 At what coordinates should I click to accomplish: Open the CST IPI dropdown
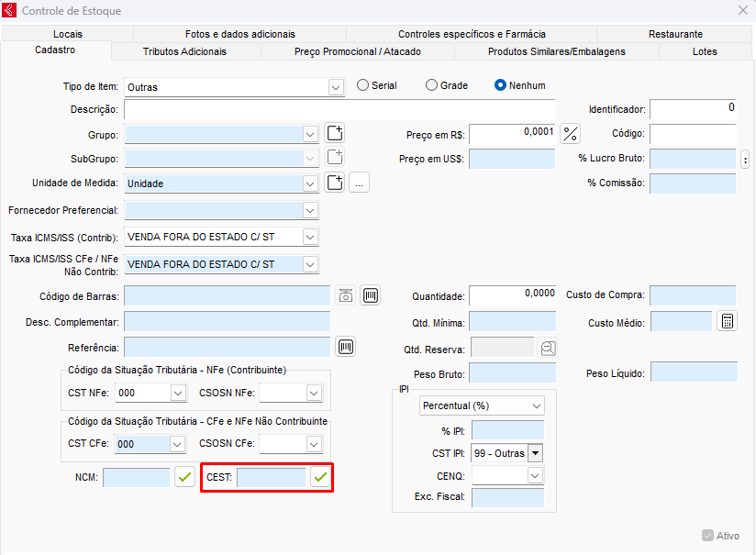(535, 453)
